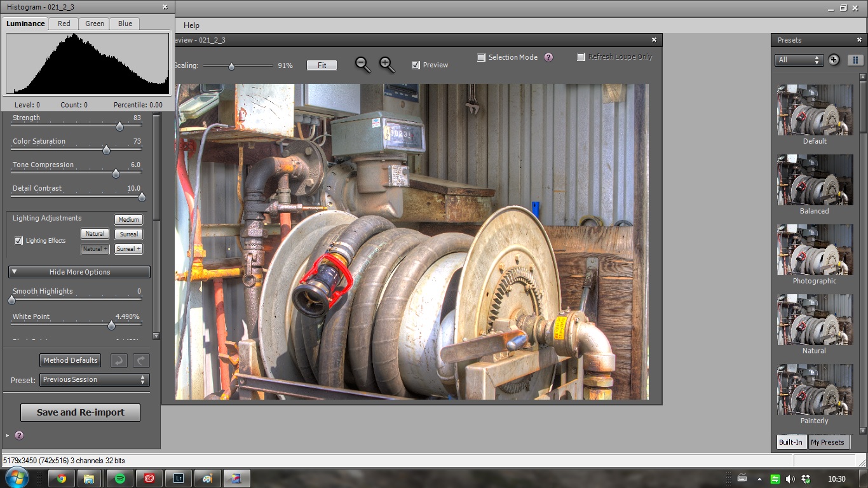868x488 pixels.
Task: Switch presets panel to grid view
Action: pos(855,60)
